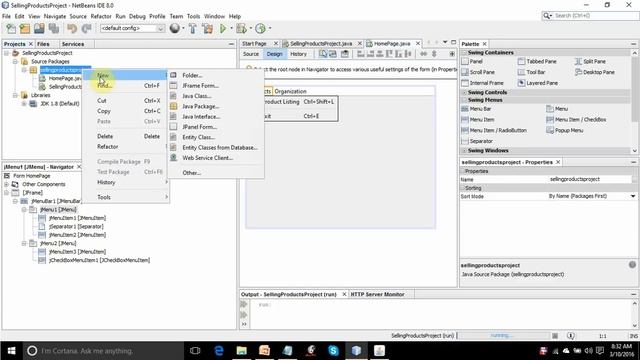Switch to the History view button
Screen dimensions: 640x360
[x=298, y=54]
